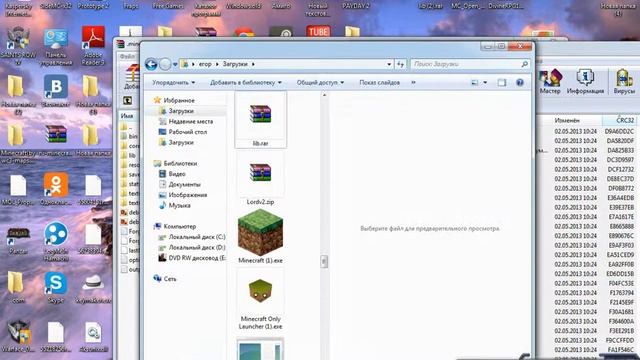Viewport: 640px width, 360px height.
Task: Open the Общий доступ dropdown
Action: [x=320, y=82]
